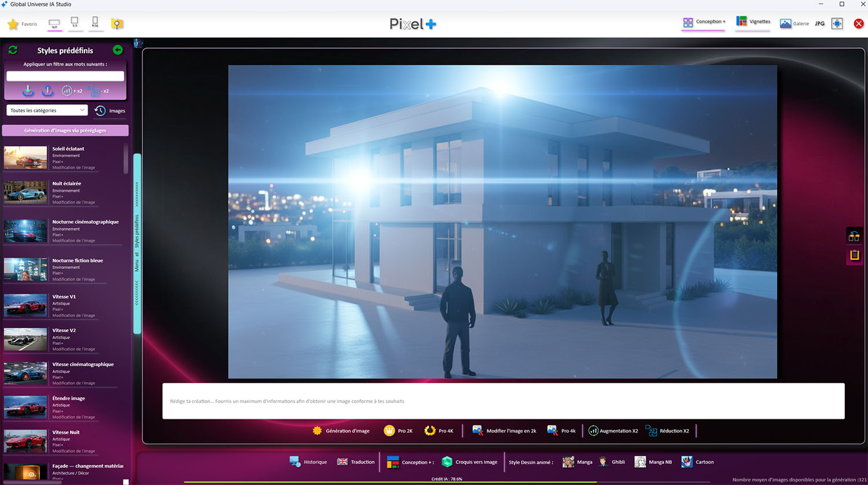
Task: Click the upload export icon under filter
Action: [47, 91]
